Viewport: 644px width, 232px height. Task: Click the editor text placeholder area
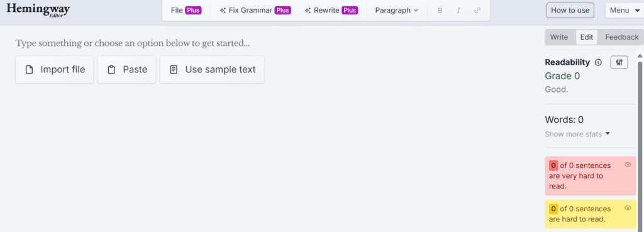tap(133, 43)
